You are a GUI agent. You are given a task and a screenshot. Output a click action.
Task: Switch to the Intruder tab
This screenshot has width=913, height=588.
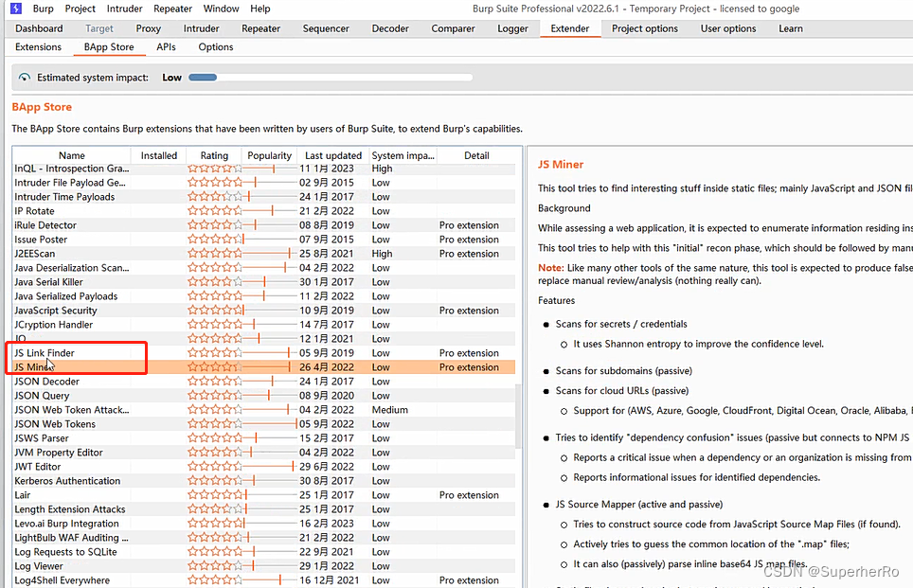(202, 28)
